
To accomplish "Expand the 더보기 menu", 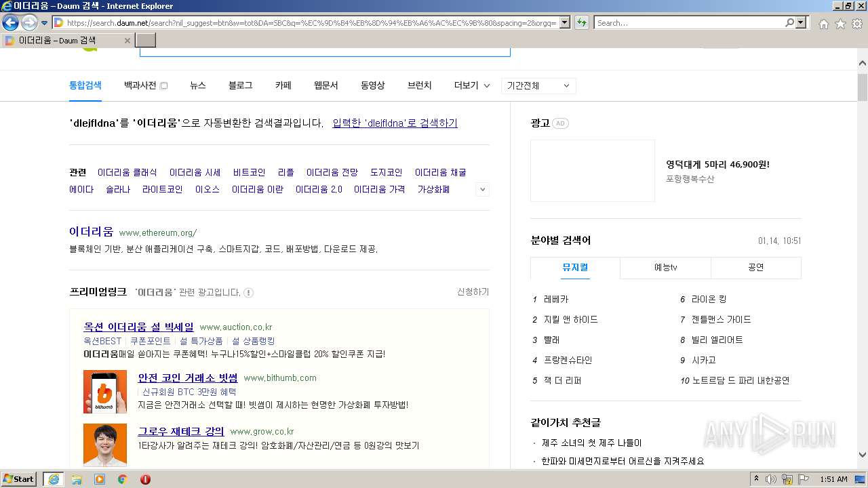I will coord(472,85).
